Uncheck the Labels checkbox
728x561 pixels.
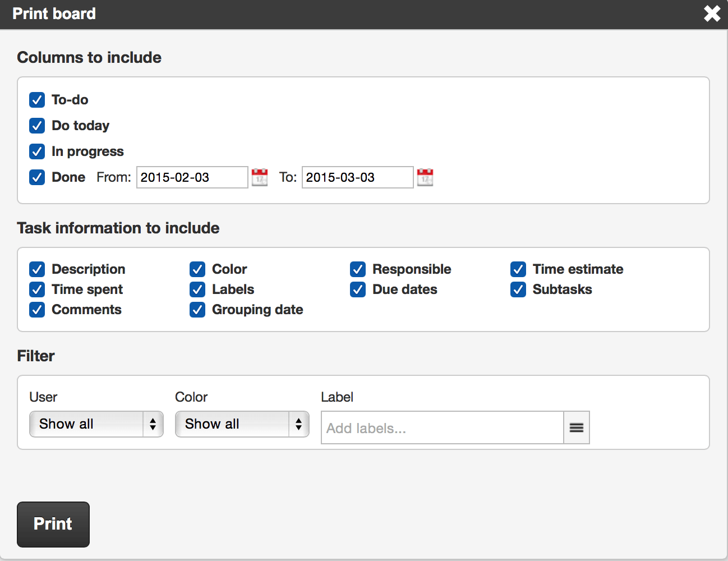click(197, 289)
